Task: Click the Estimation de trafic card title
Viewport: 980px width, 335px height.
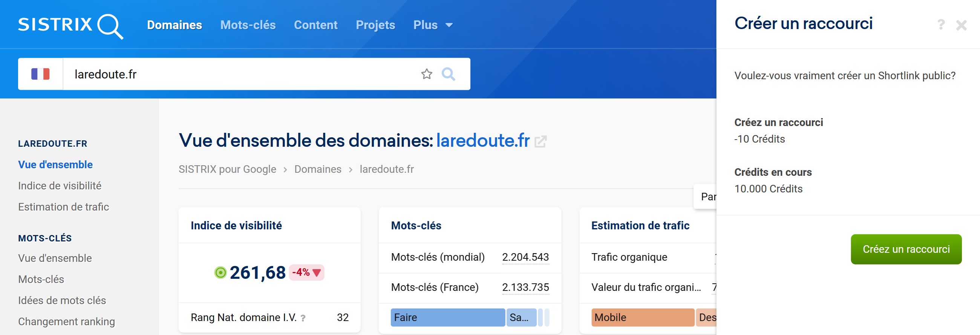Action: pyautogui.click(x=640, y=225)
